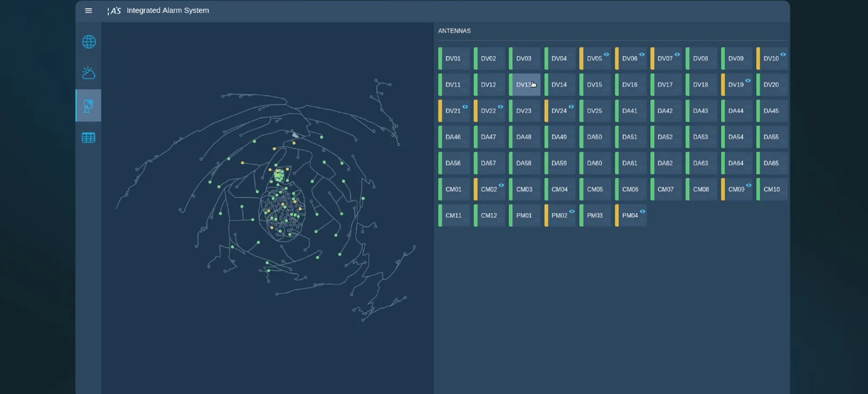This screenshot has height=394, width=868.
Task: Toggle the eye icon on DV24
Action: [571, 107]
